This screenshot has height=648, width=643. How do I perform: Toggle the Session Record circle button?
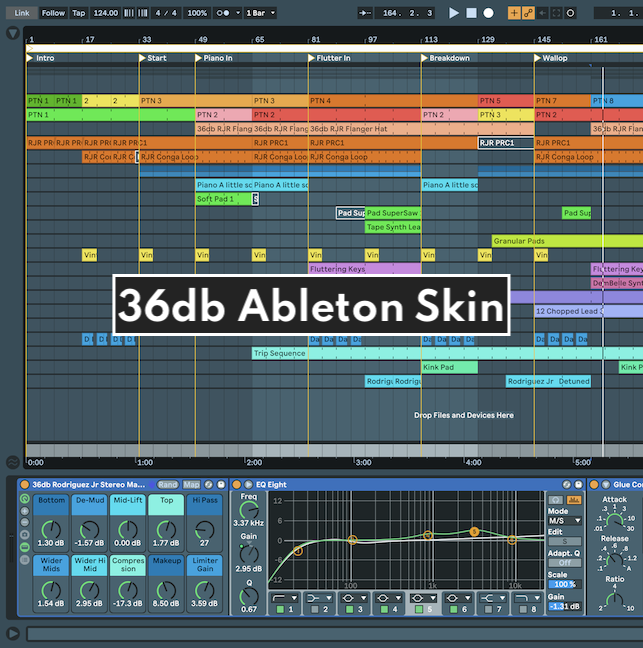click(x=570, y=13)
